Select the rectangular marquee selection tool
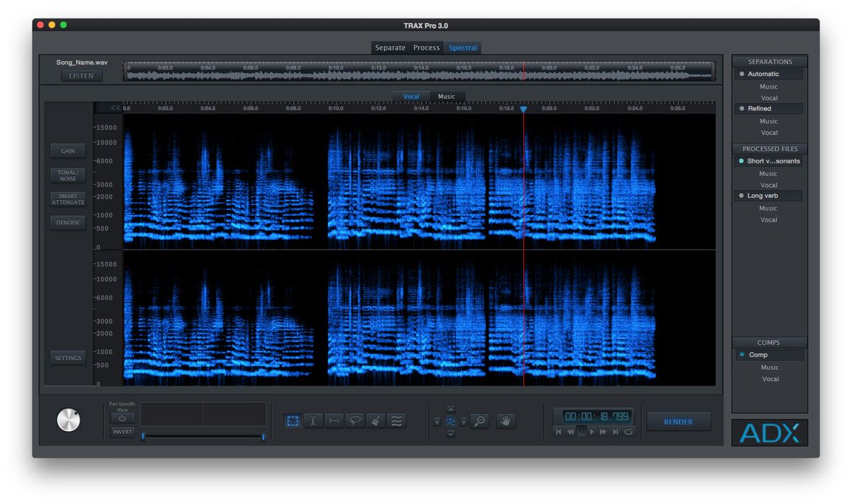 (x=293, y=420)
